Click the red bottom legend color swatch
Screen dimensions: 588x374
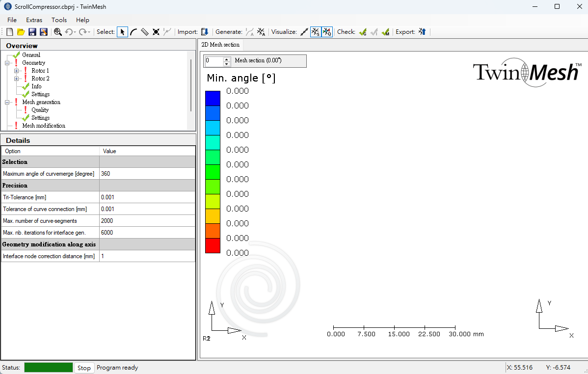click(x=213, y=245)
